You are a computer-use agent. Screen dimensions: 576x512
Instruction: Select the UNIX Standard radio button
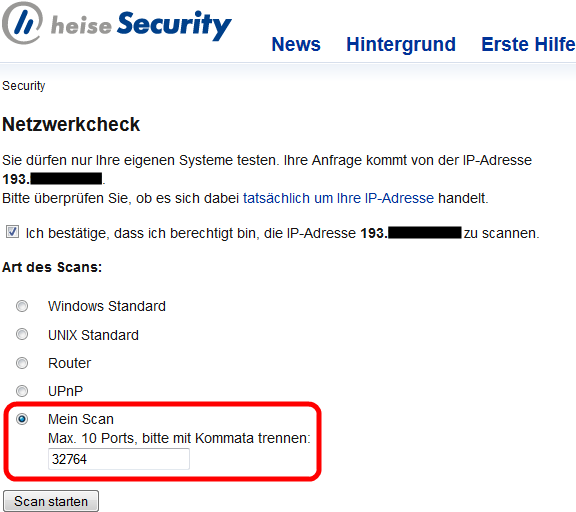[x=22, y=334]
